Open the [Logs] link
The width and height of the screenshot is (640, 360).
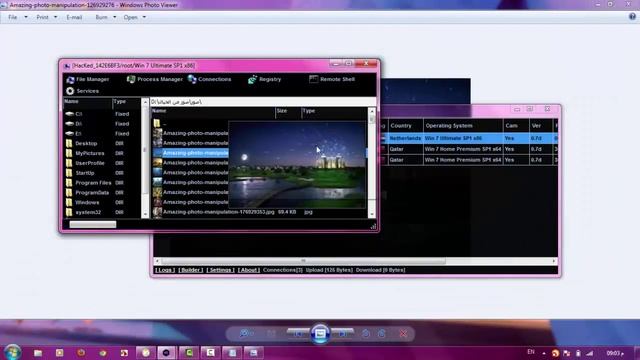pyautogui.click(x=165, y=270)
